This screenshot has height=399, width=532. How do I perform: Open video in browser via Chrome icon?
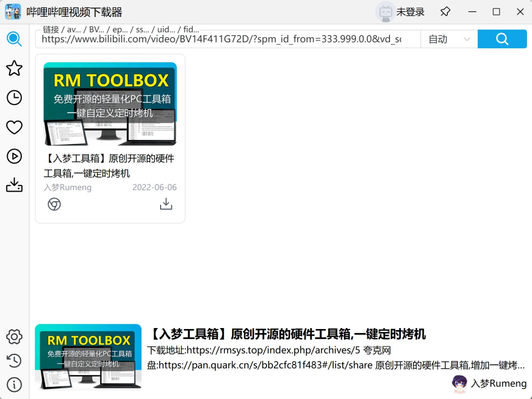(54, 204)
